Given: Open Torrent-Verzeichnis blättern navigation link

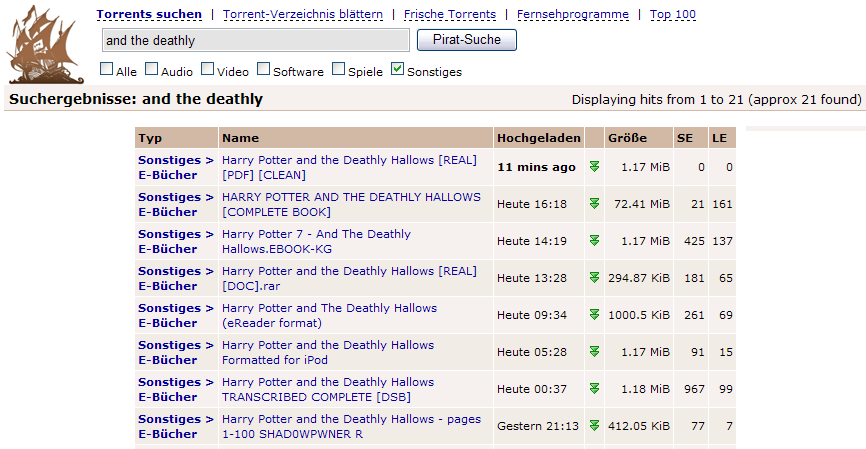Looking at the screenshot, I should pos(303,14).
